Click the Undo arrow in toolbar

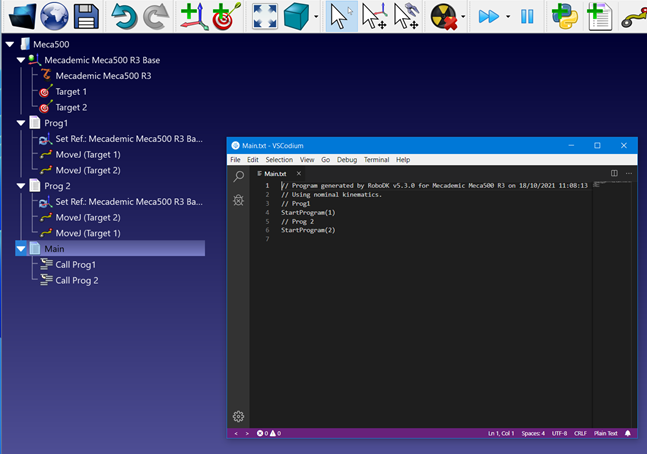[x=125, y=16]
